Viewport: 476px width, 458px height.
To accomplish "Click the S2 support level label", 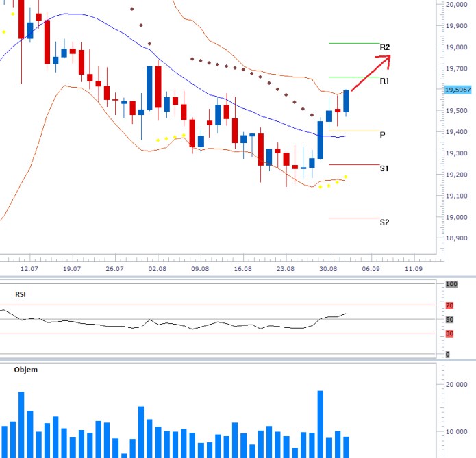I will coord(384,222).
